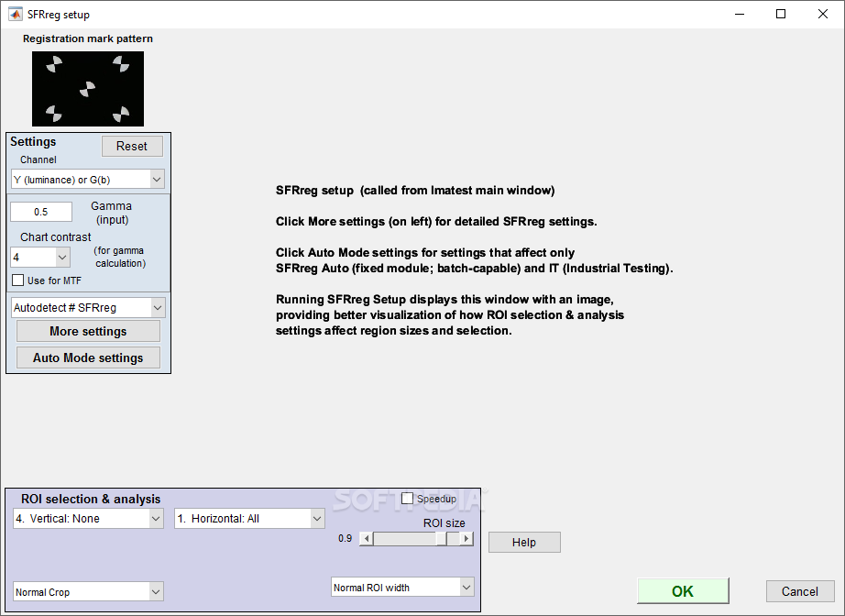Click the Help button
The image size is (845, 616).
[524, 542]
